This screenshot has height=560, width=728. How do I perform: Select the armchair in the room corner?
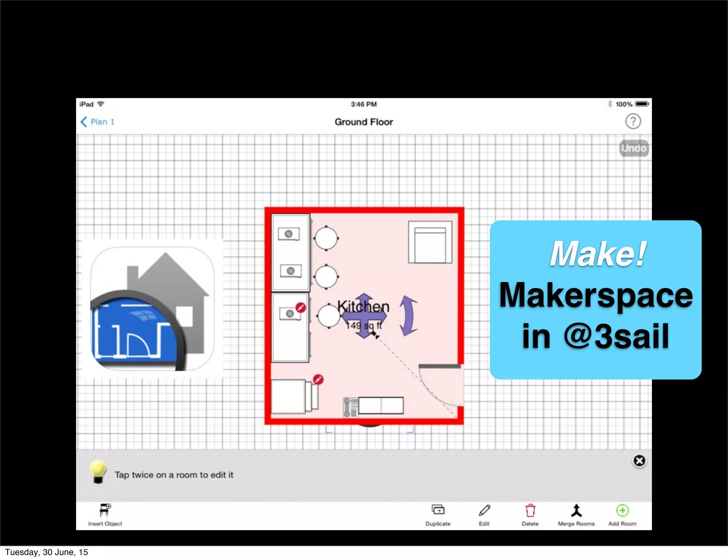430,242
